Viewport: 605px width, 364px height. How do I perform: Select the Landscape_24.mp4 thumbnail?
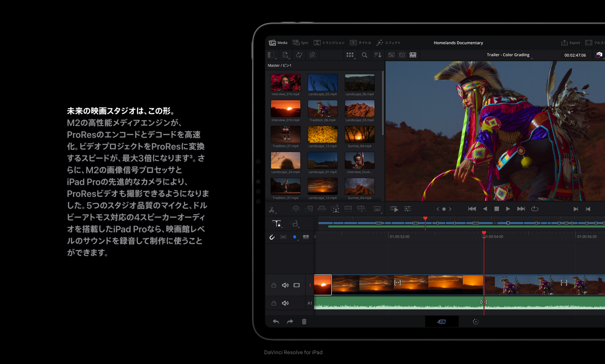pos(285,160)
